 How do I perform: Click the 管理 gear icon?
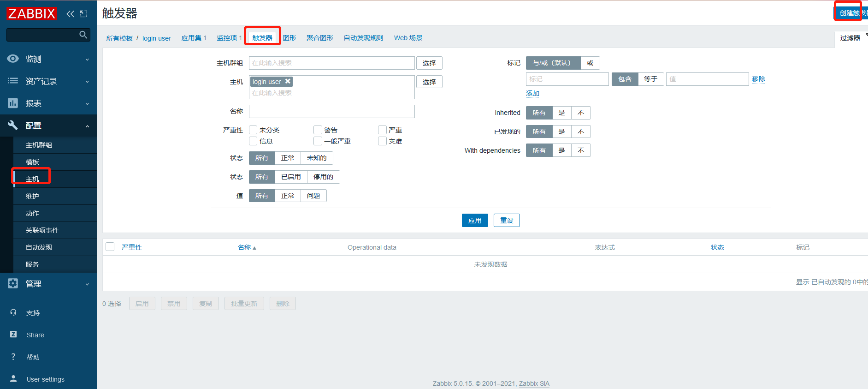point(13,283)
